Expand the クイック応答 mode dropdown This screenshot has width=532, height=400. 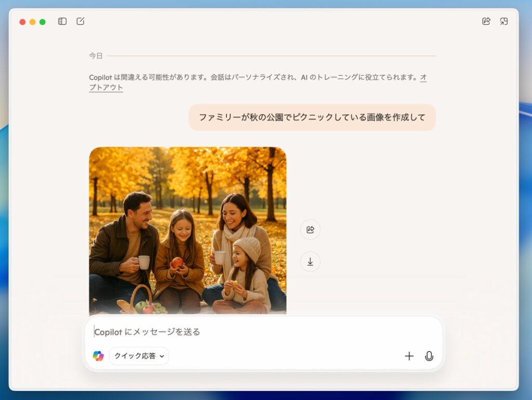pos(139,356)
